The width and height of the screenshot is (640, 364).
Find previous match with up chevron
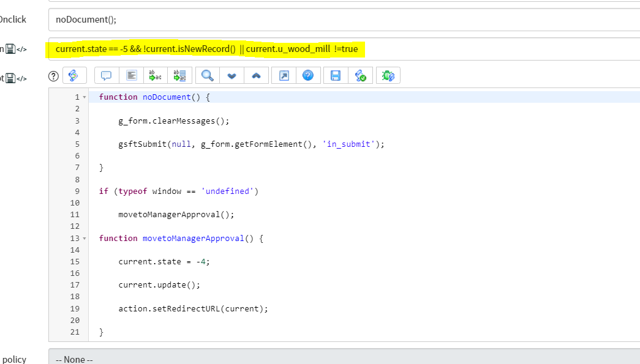pyautogui.click(x=257, y=75)
